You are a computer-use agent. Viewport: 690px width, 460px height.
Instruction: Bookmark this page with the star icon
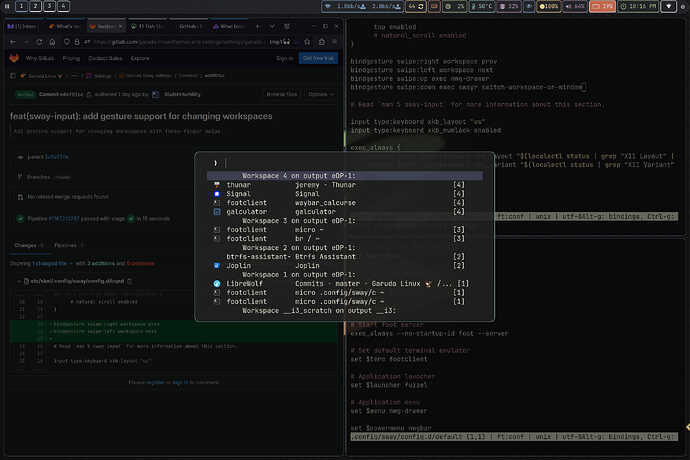(307, 42)
